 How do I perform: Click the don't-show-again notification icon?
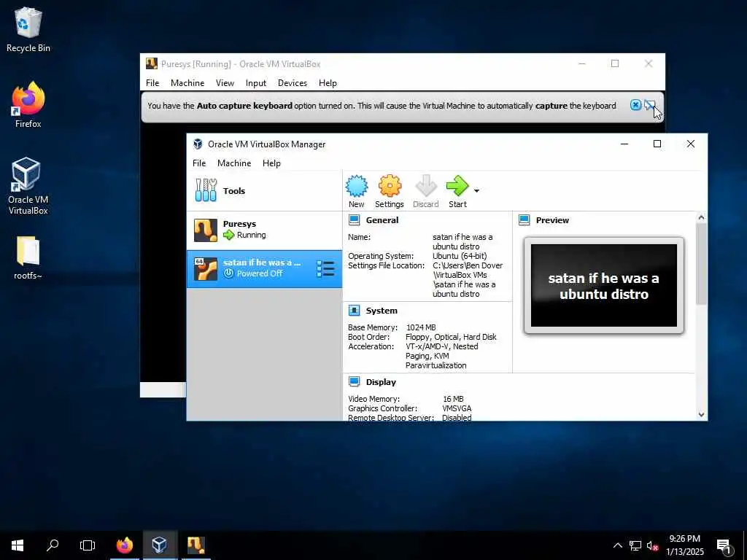pyautogui.click(x=649, y=105)
